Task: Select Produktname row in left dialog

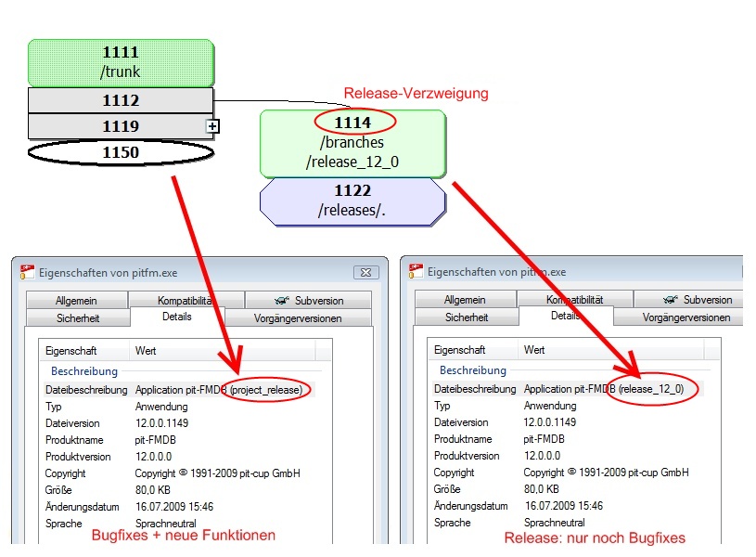Action: [x=178, y=440]
